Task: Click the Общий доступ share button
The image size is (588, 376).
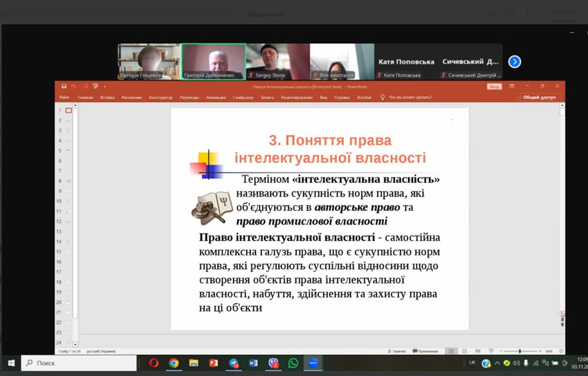Action: coord(539,98)
